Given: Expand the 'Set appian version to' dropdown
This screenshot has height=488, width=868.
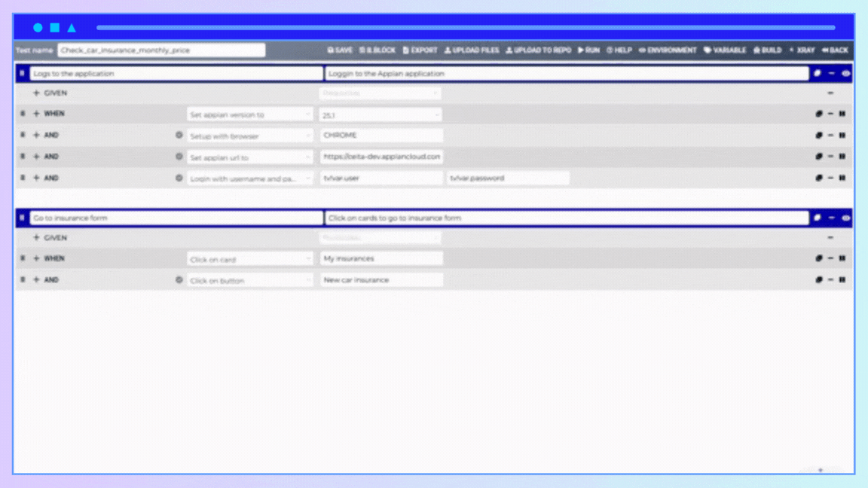Looking at the screenshot, I should [x=250, y=114].
